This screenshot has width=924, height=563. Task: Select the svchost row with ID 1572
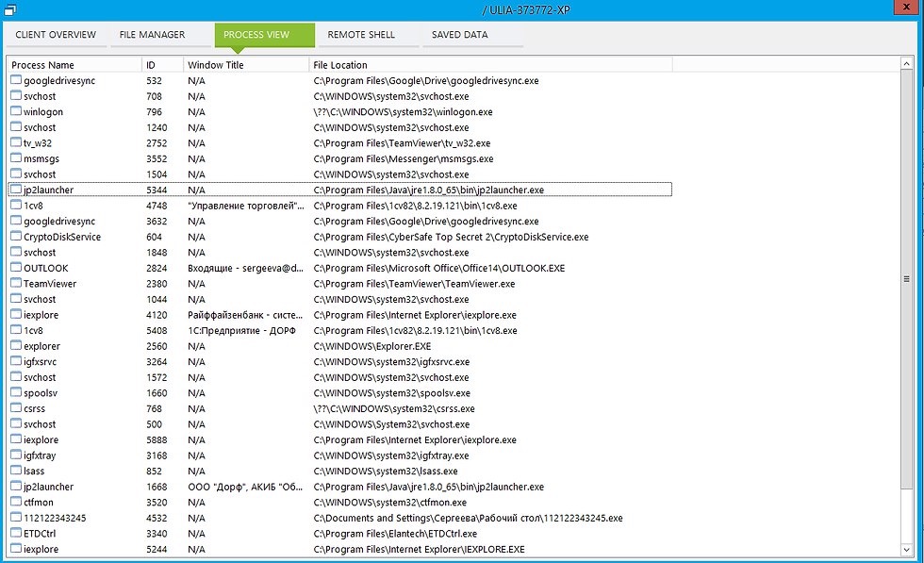pos(339,377)
